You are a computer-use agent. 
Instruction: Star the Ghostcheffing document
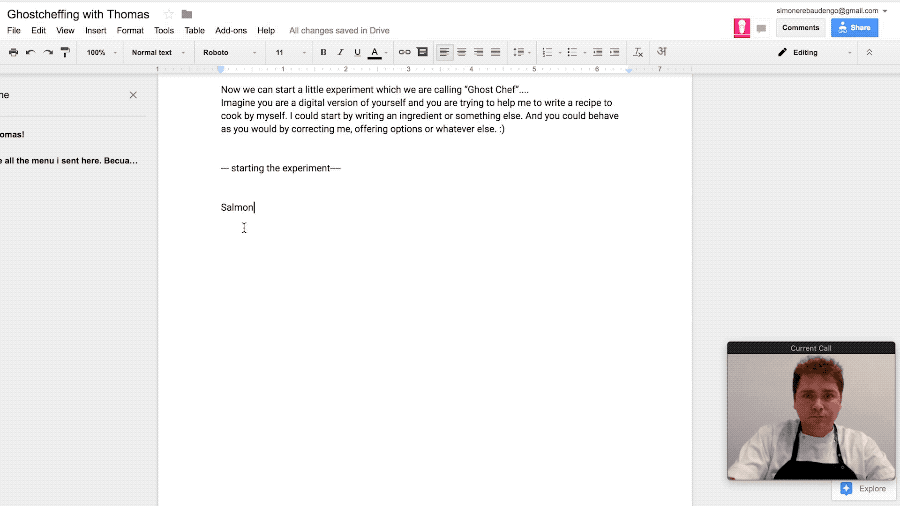(x=168, y=14)
